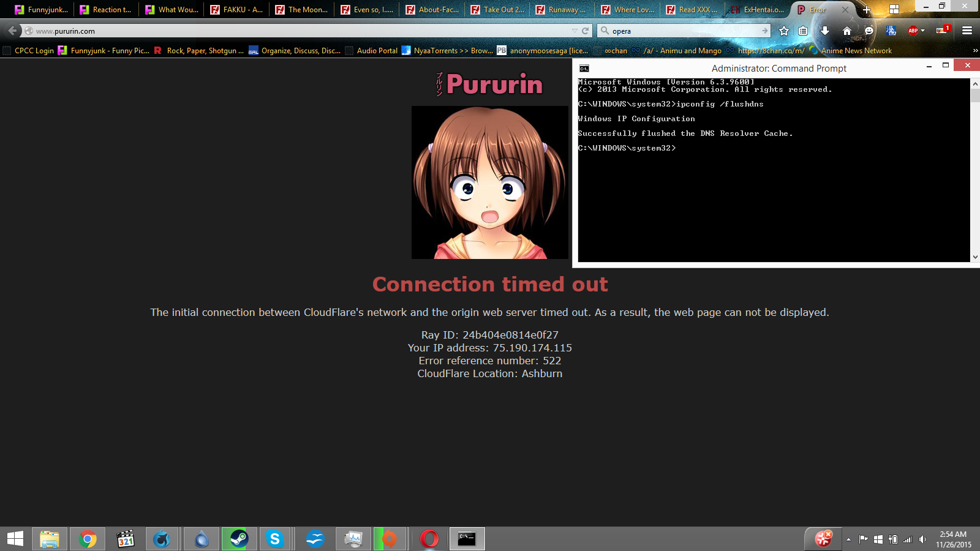Image resolution: width=980 pixels, height=551 pixels.
Task: Reload the page with the refresh icon
Action: [586, 31]
